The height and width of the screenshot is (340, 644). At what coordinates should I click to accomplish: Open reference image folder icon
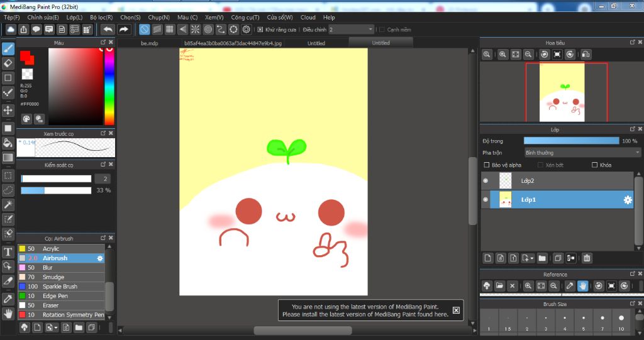point(499,286)
